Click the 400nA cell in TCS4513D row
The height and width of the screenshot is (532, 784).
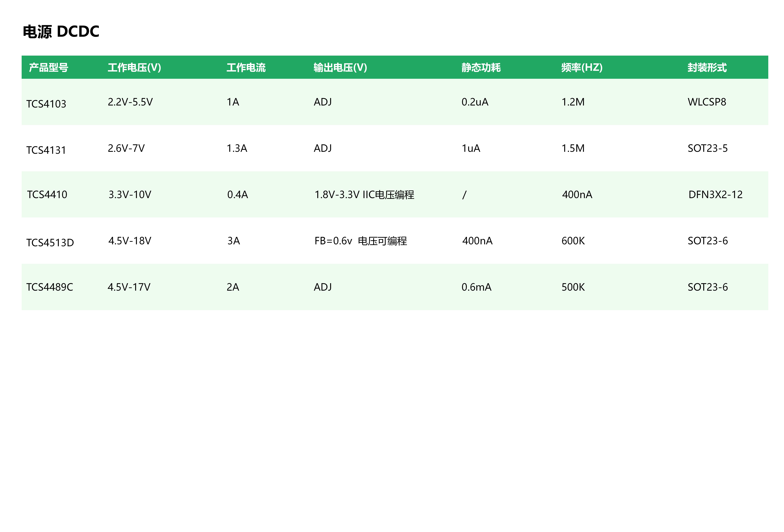coord(477,241)
